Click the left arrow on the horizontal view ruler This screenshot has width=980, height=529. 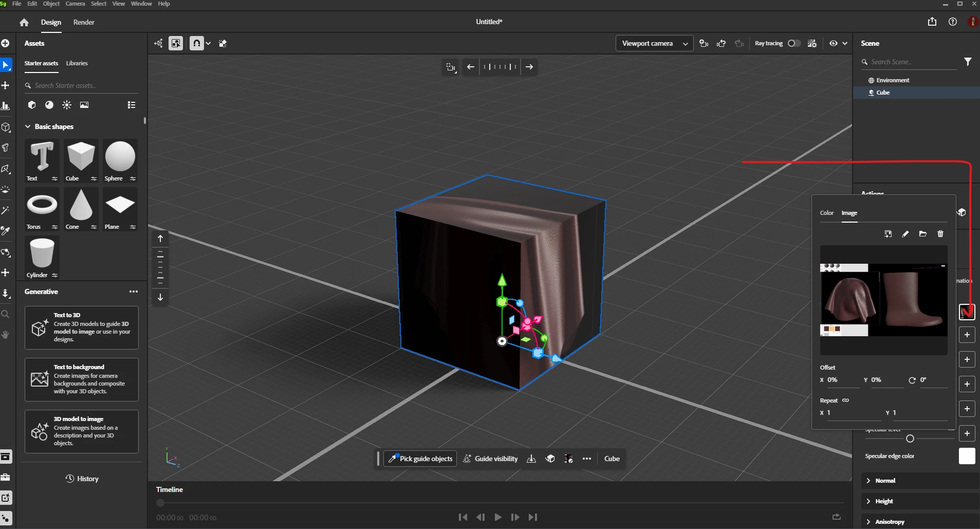click(x=471, y=67)
